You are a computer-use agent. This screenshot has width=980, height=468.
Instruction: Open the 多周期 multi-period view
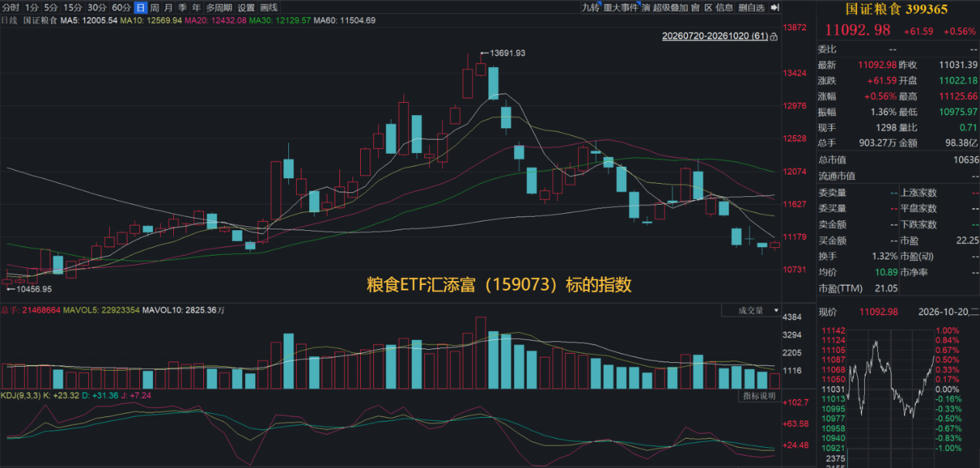219,8
